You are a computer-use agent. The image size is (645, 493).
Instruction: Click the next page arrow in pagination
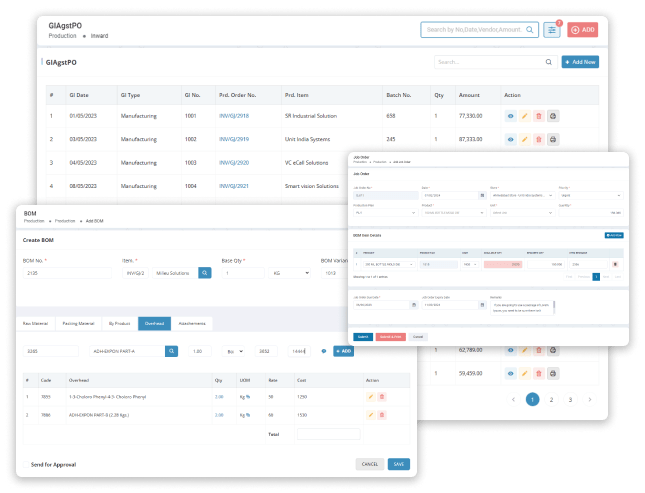pyautogui.click(x=589, y=400)
